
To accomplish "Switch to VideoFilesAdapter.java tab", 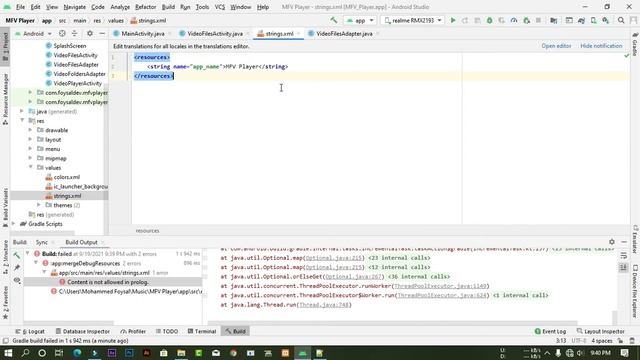I will (x=344, y=33).
